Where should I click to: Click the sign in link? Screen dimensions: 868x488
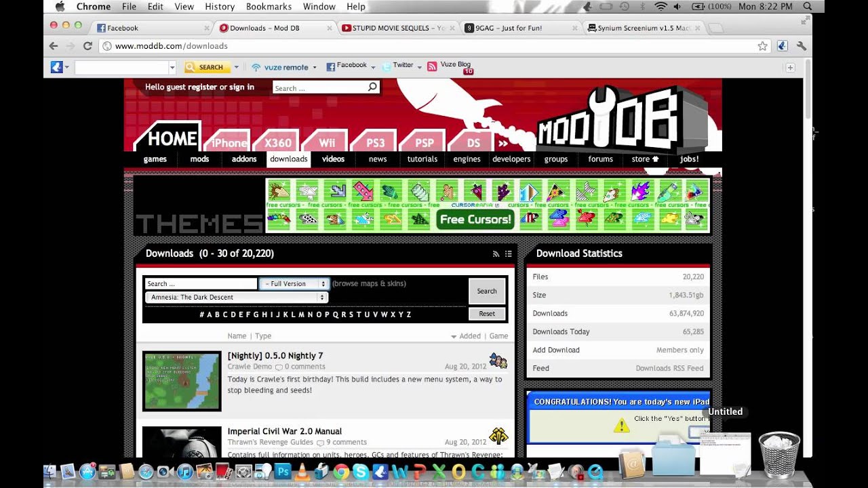click(x=241, y=87)
